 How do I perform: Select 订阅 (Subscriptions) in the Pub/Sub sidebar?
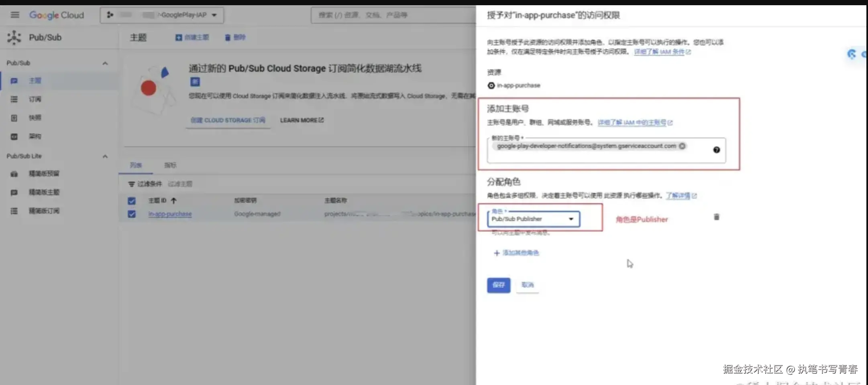[35, 99]
